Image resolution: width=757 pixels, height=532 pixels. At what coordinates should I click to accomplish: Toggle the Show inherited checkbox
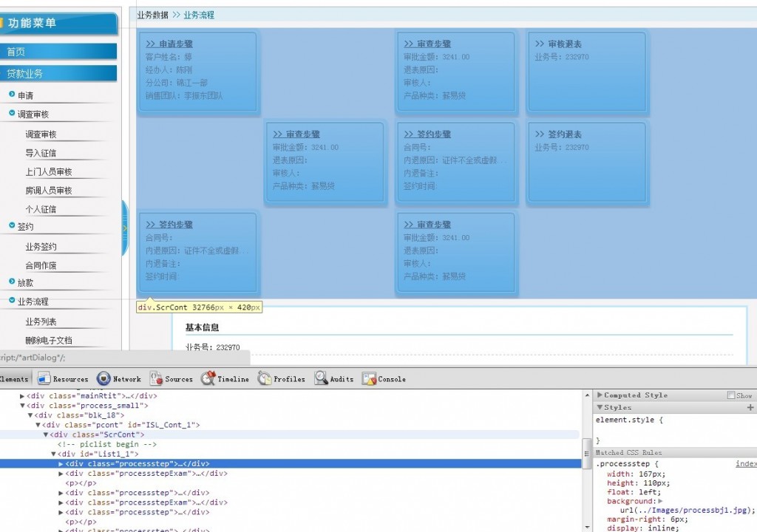point(731,395)
